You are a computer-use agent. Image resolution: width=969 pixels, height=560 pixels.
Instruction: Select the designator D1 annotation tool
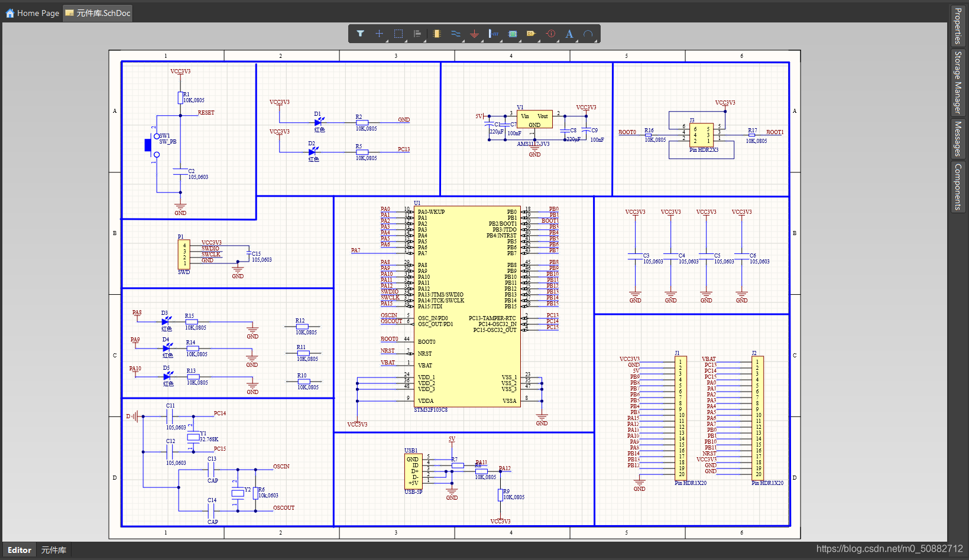[531, 34]
